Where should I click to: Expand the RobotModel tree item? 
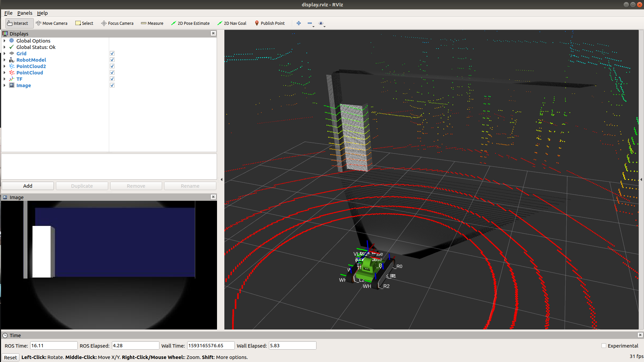pyautogui.click(x=4, y=60)
